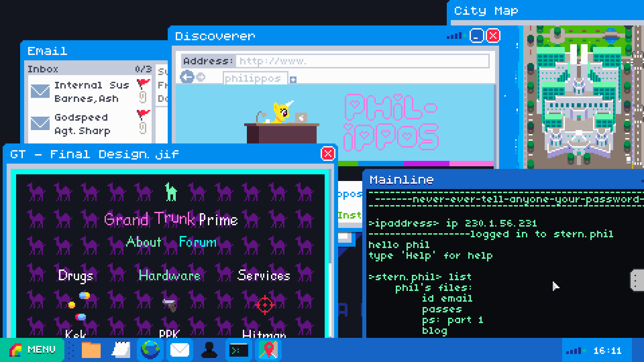The image size is (644, 362).
Task: Navigate back using the browser back arrow
Action: pyautogui.click(x=187, y=78)
